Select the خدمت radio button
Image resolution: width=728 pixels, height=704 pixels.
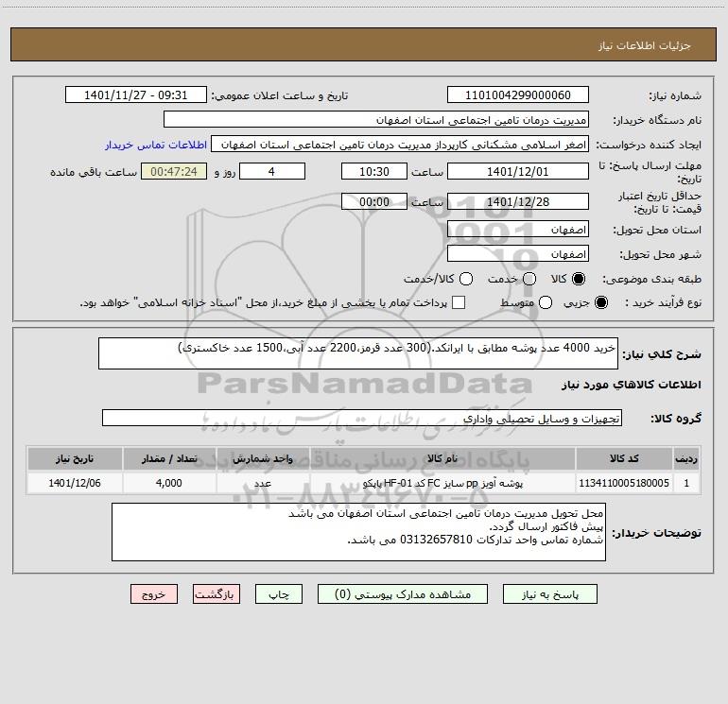(529, 279)
